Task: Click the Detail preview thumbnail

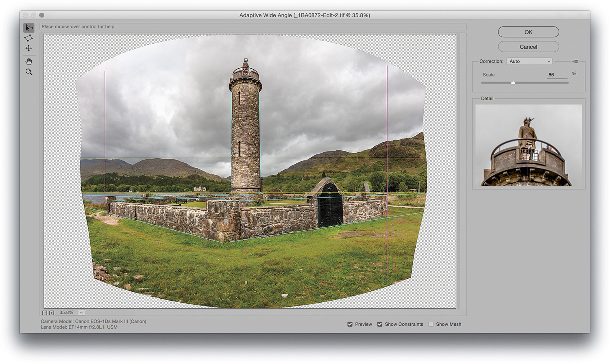Action: pos(529,145)
